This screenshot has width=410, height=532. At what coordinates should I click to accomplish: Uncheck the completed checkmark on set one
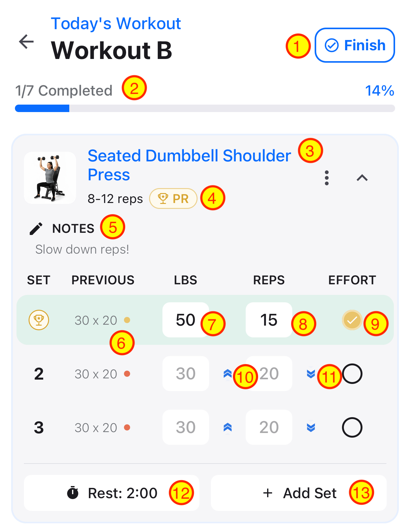point(352,320)
